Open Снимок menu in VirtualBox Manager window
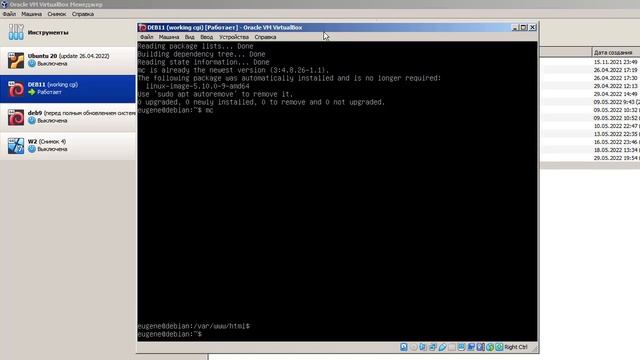The width and height of the screenshot is (640, 360). point(56,14)
